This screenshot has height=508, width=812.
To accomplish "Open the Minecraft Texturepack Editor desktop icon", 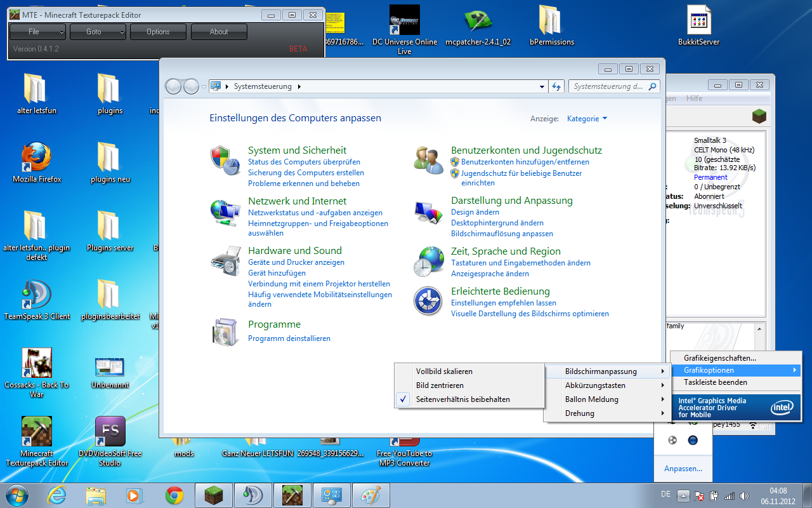I will click(x=37, y=433).
